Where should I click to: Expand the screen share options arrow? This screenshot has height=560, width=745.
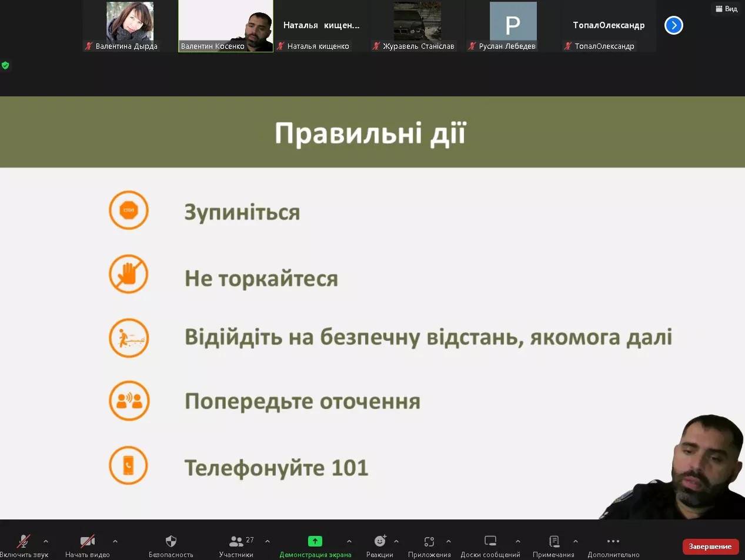point(349,541)
